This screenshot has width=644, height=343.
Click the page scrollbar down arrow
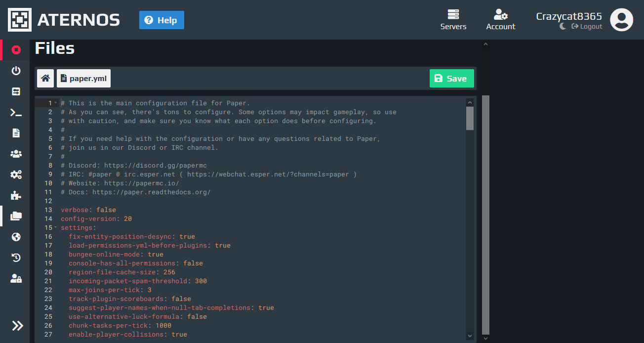coord(485,339)
